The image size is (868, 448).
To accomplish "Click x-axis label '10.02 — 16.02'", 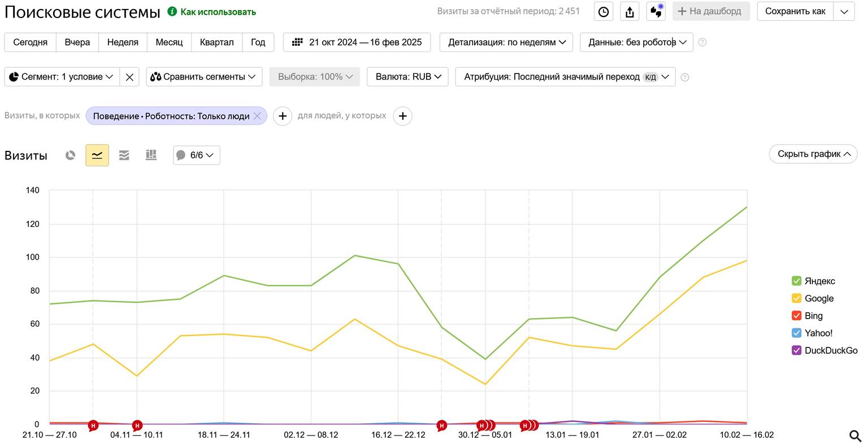I will 747,434.
